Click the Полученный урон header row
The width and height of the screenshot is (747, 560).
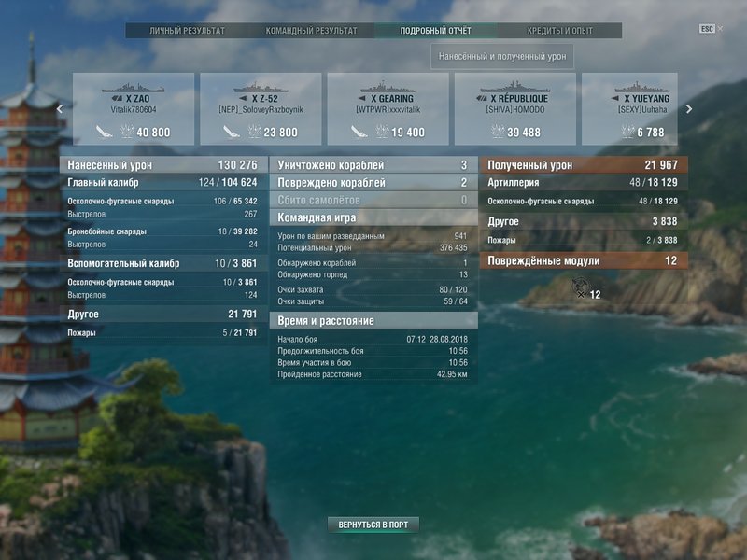[585, 165]
